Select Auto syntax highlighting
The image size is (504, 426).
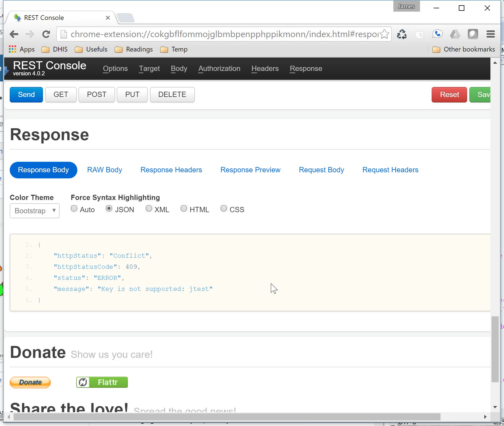click(74, 209)
